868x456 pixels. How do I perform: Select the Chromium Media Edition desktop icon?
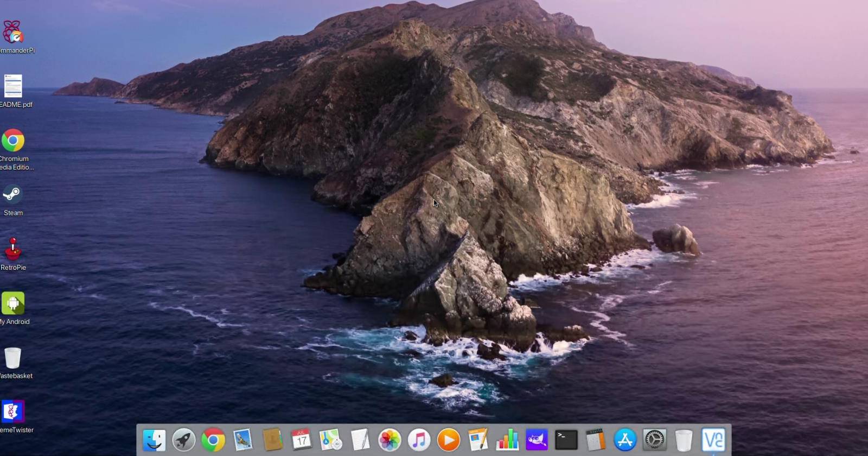tap(14, 150)
